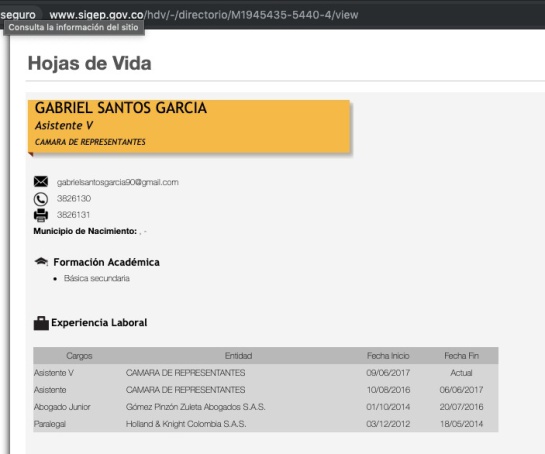
Task: Click the 'Cargos' column header
Action: [x=79, y=356]
